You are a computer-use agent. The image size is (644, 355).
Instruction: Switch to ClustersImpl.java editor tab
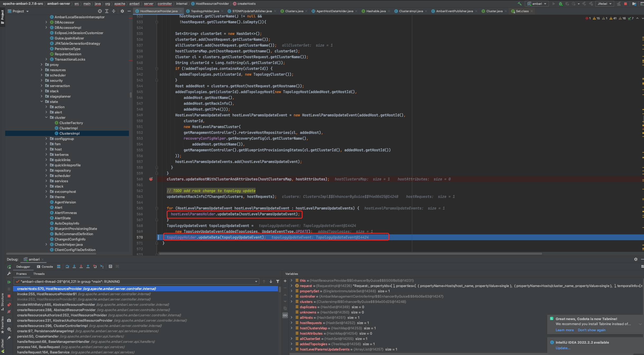[x=411, y=11]
